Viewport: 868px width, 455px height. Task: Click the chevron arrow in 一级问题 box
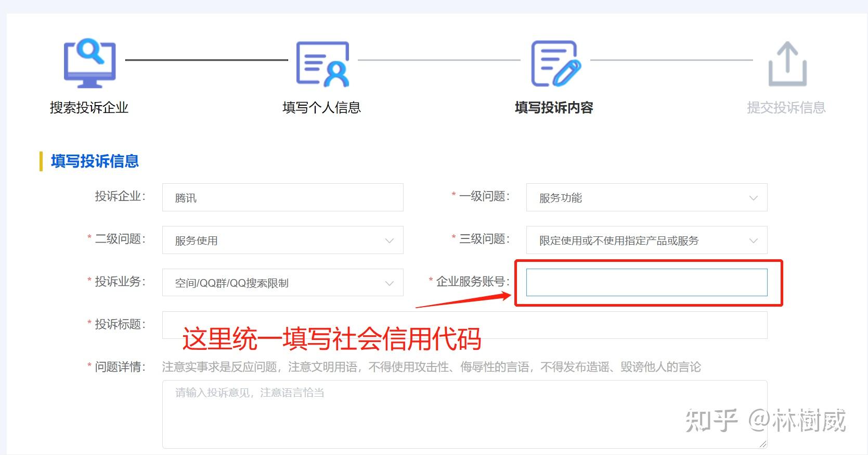pyautogui.click(x=753, y=198)
